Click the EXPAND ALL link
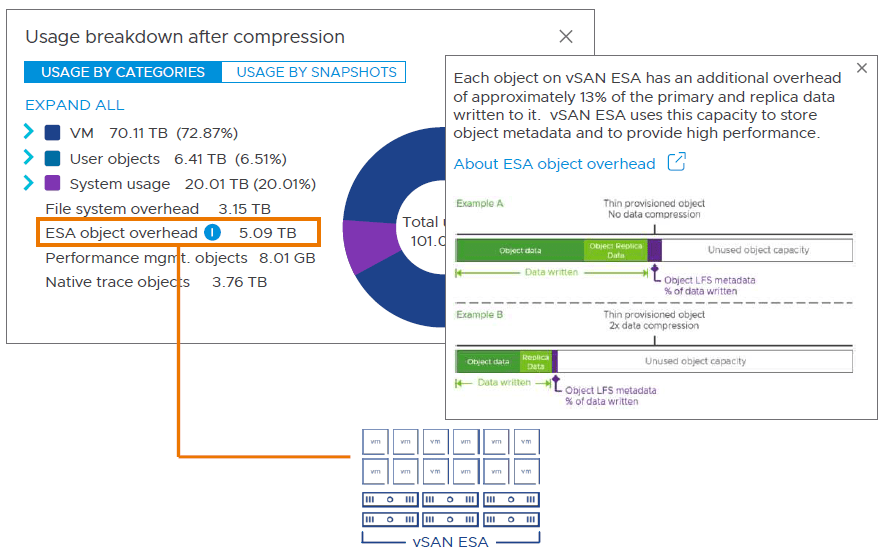The width and height of the screenshot is (886, 554). pyautogui.click(x=75, y=105)
